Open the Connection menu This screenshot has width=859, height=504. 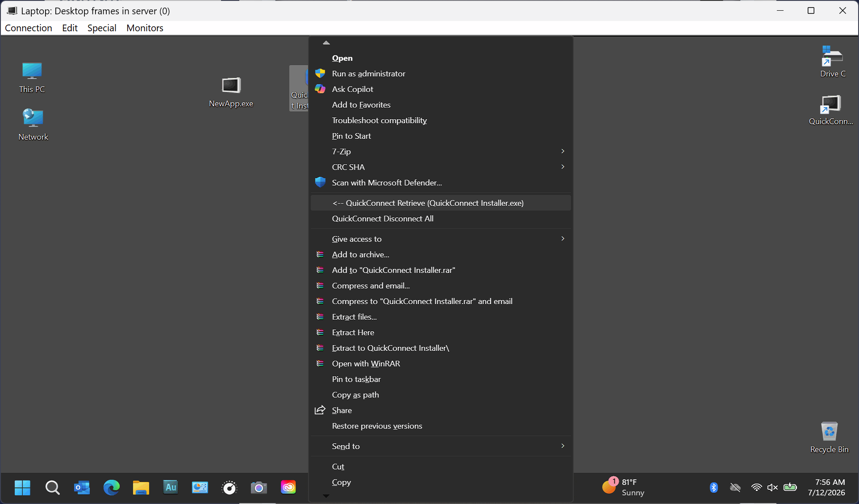[29, 28]
